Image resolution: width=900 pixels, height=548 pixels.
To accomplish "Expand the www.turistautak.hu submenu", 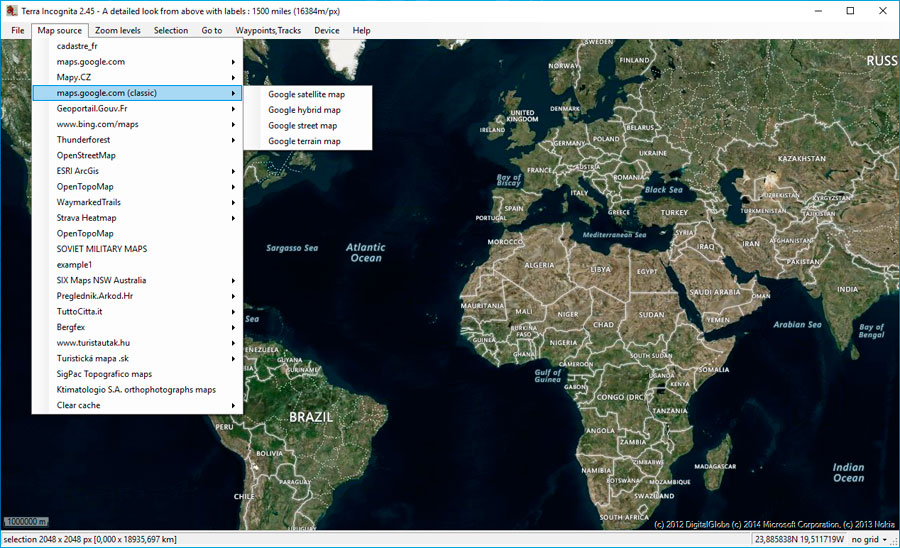I will coord(137,343).
